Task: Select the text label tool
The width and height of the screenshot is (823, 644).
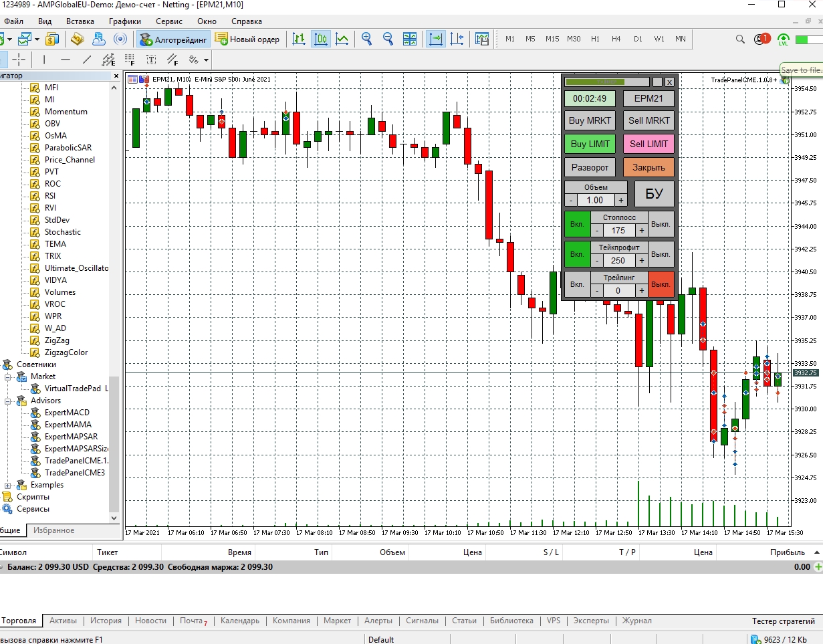Action: click(x=151, y=60)
